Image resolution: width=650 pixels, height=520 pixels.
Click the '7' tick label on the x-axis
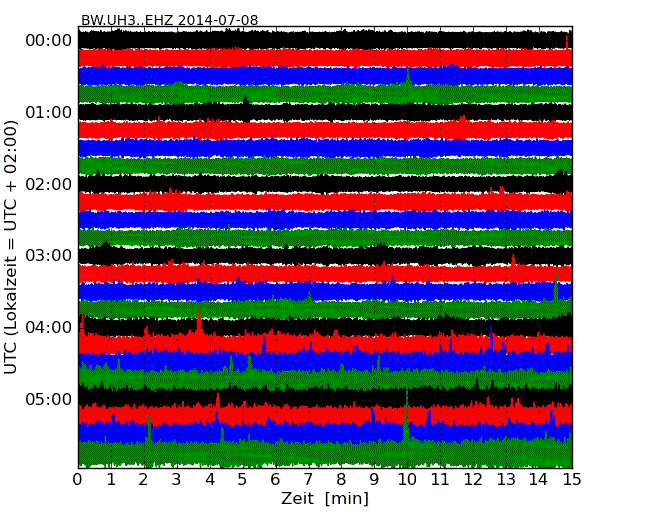pos(308,480)
